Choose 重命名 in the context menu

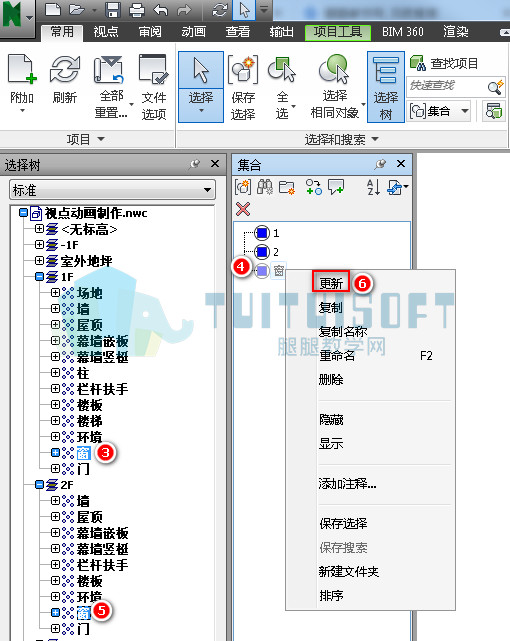(337, 356)
